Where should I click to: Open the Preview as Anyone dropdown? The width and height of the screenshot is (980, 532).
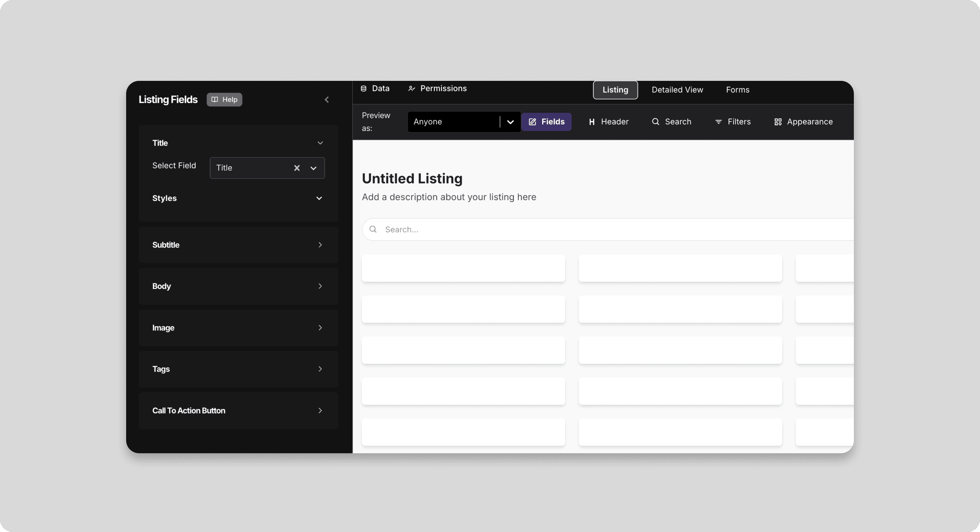point(464,122)
